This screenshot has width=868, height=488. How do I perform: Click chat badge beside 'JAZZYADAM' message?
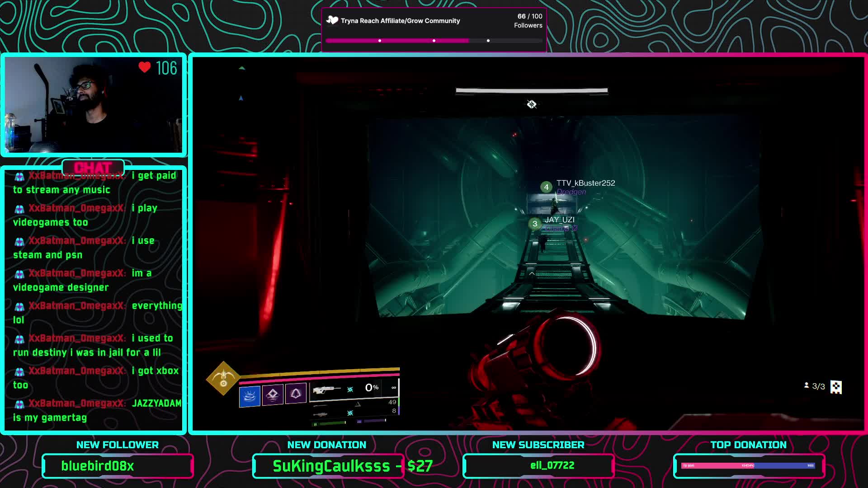click(x=19, y=404)
